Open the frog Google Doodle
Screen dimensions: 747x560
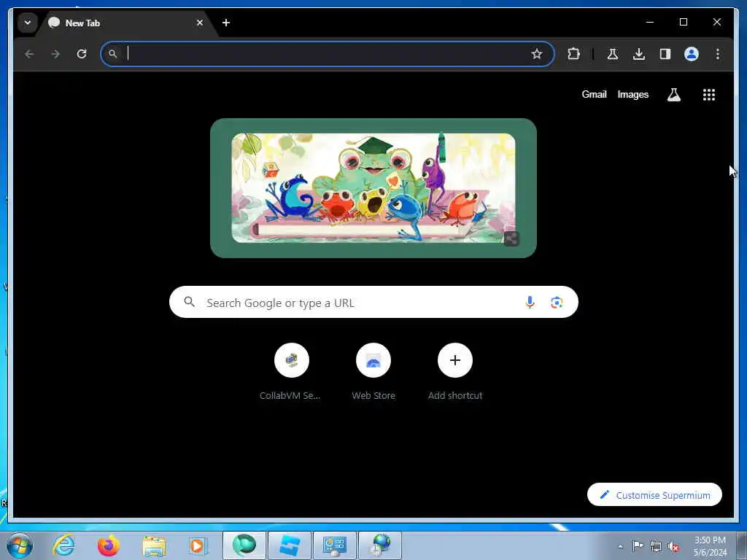(x=373, y=187)
